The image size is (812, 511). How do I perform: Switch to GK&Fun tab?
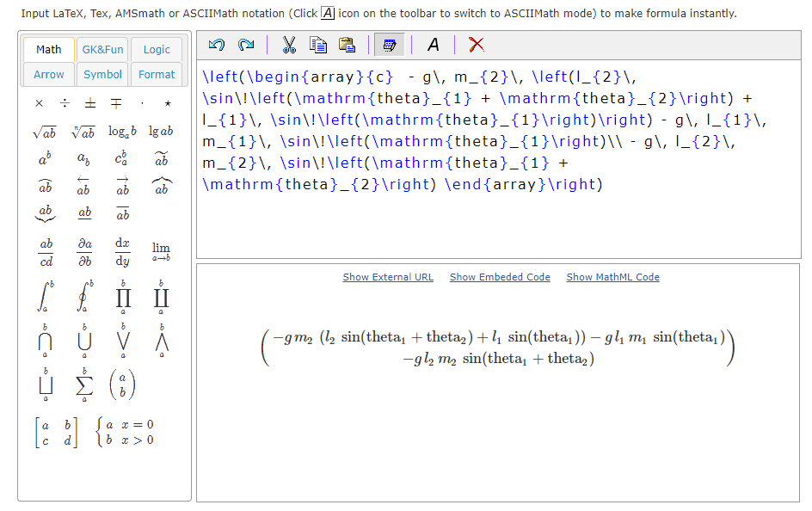(102, 50)
